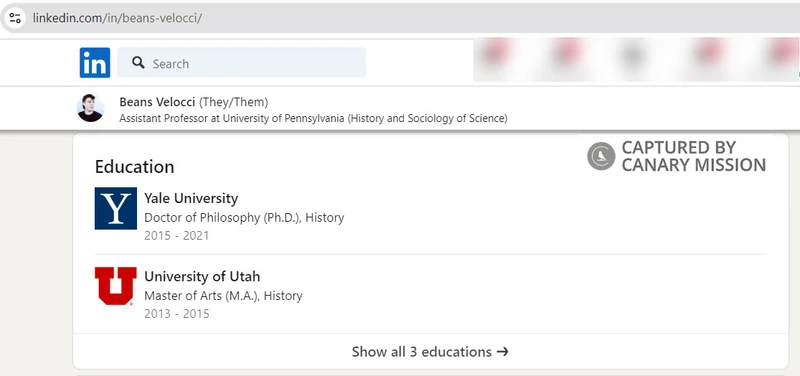Open the red University of Utah logo
Image resolution: width=800 pixels, height=376 pixels.
(x=116, y=286)
